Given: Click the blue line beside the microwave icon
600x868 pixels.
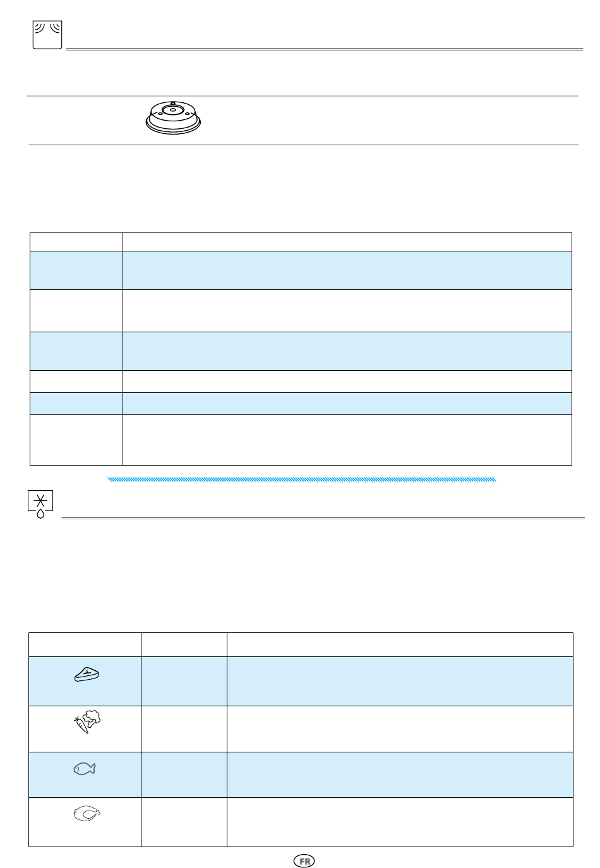Looking at the screenshot, I should pyautogui.click(x=324, y=49).
